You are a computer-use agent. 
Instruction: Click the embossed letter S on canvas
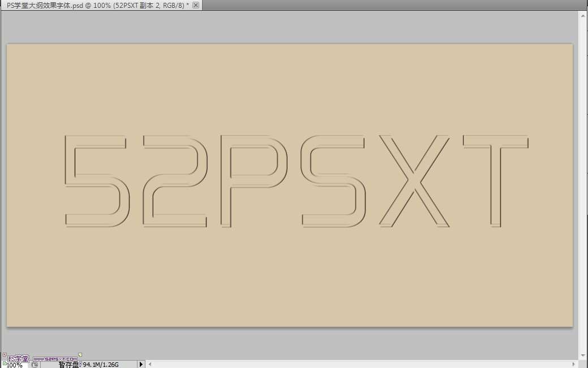[x=333, y=181]
